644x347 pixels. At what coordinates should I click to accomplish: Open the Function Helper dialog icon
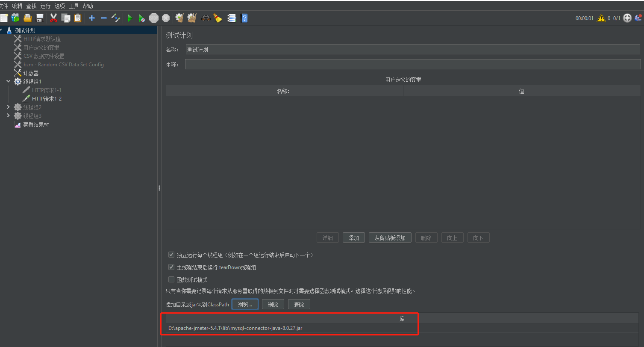click(232, 18)
